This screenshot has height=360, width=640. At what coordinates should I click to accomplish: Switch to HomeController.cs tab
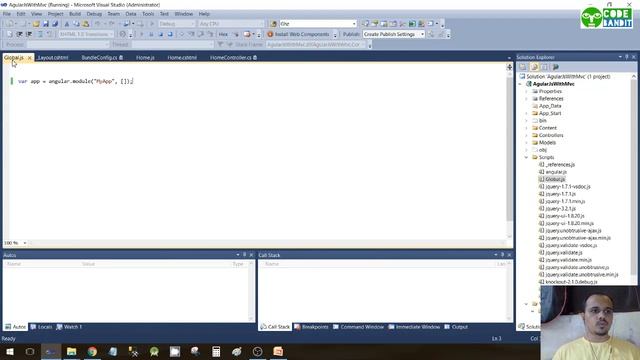[x=233, y=58]
